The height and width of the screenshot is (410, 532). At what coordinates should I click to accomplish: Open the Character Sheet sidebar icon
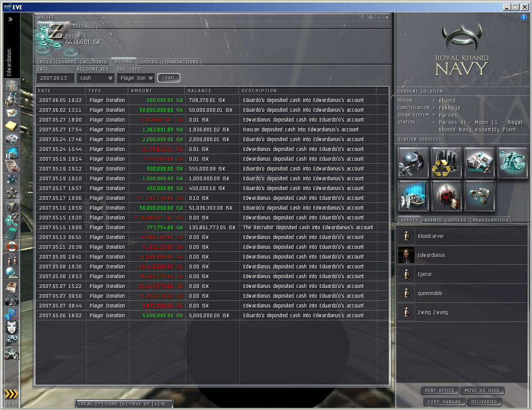pos(11,86)
